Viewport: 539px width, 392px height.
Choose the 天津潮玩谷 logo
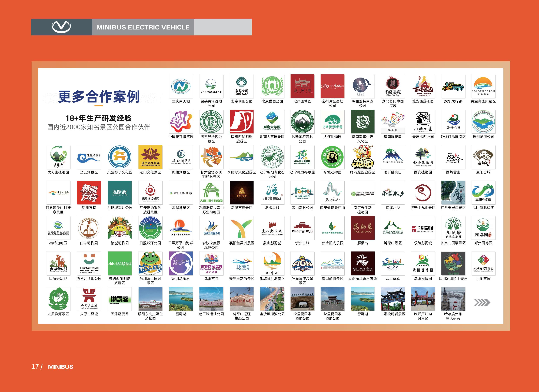pyautogui.click(x=119, y=299)
